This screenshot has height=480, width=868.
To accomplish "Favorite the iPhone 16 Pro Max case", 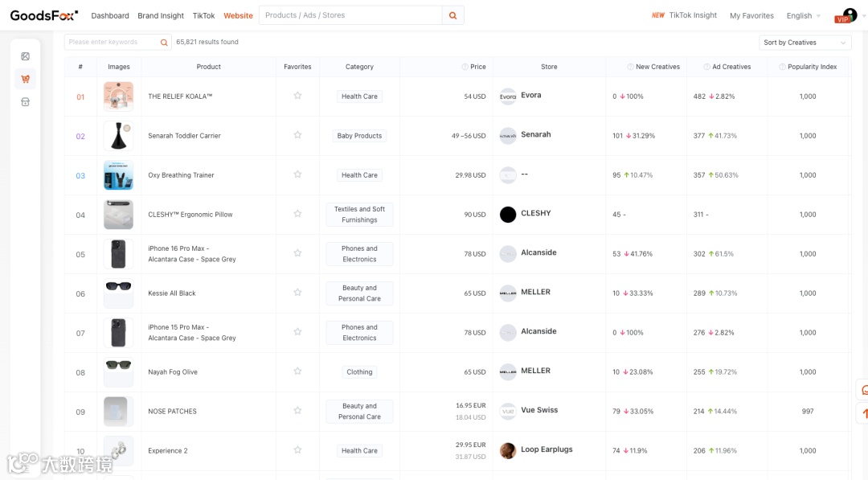I will click(x=297, y=253).
